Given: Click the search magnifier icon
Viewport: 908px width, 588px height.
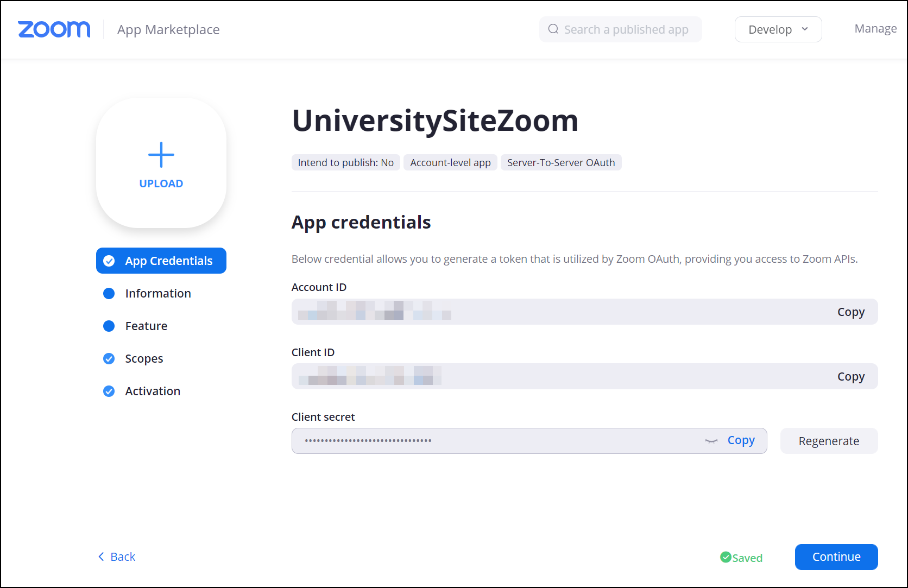Looking at the screenshot, I should 553,29.
